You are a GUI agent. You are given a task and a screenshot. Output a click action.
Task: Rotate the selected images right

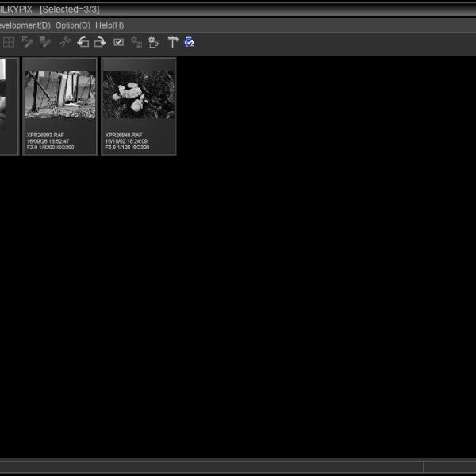(100, 42)
